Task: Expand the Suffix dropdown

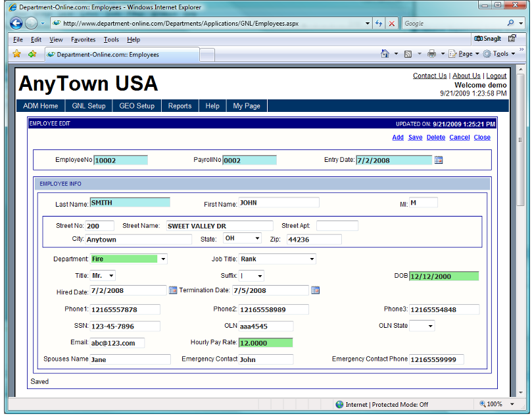Action: coord(260,276)
